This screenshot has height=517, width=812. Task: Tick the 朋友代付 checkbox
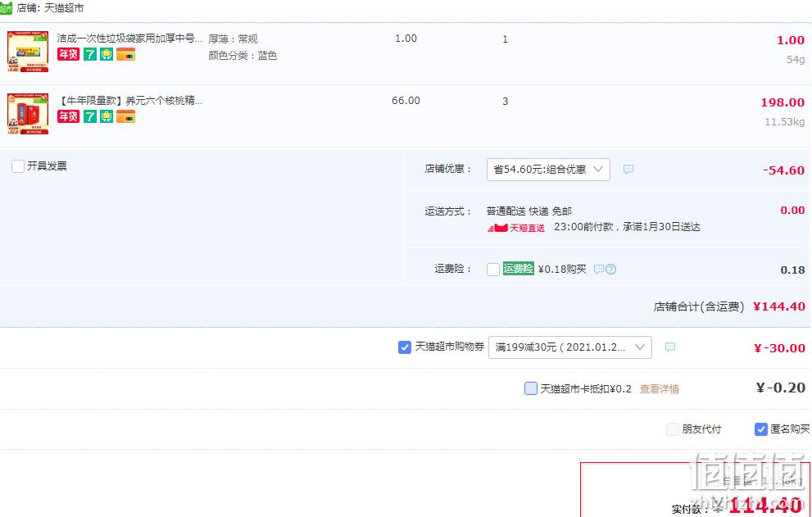[x=672, y=429]
